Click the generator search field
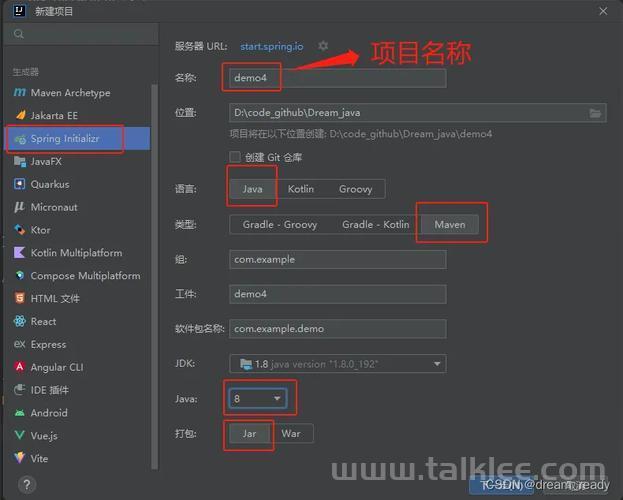The height and width of the screenshot is (500, 623). coord(81,34)
